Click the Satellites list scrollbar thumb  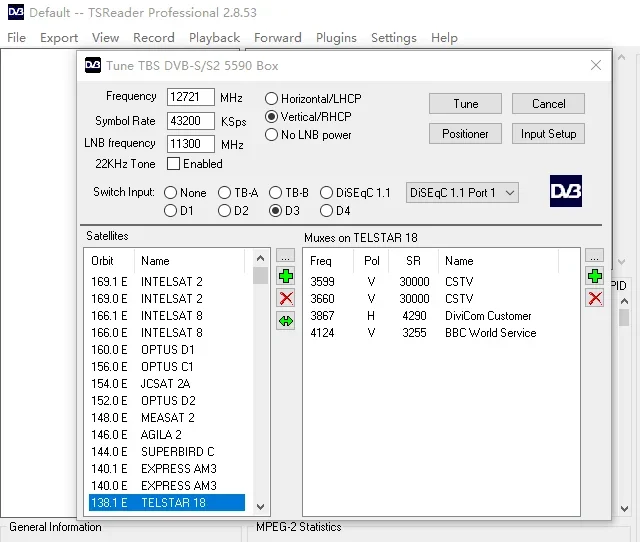(260, 275)
